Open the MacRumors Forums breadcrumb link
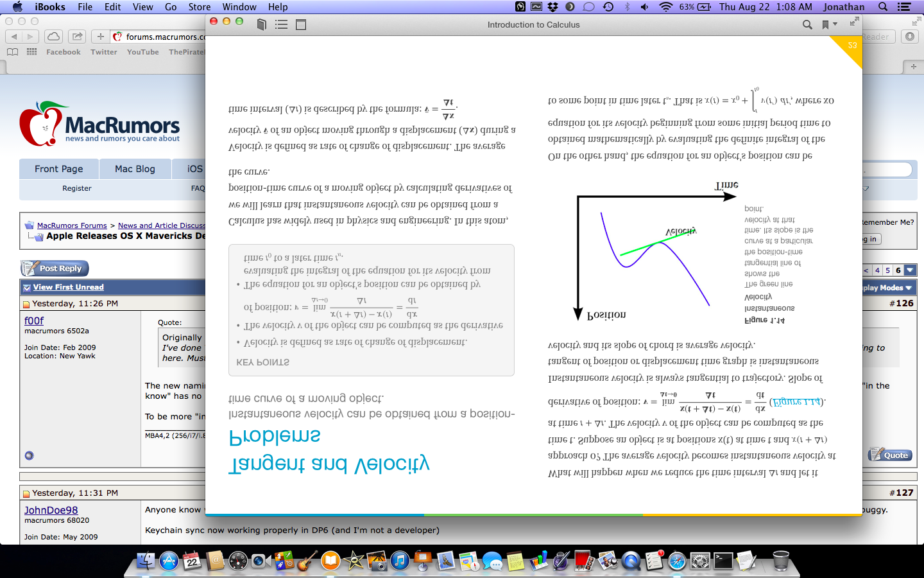This screenshot has height=578, width=924. tap(72, 225)
